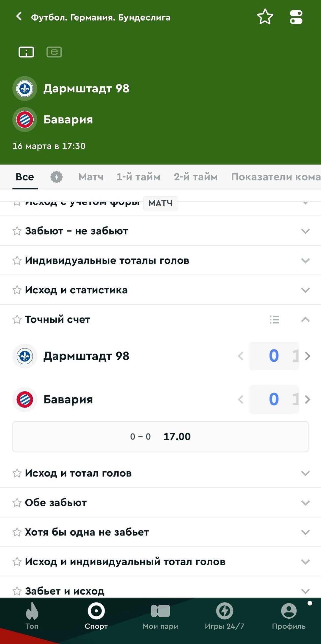Increase Дармштадт 98 score with right arrow
Viewport: 321px width, 644px height.
tap(308, 356)
